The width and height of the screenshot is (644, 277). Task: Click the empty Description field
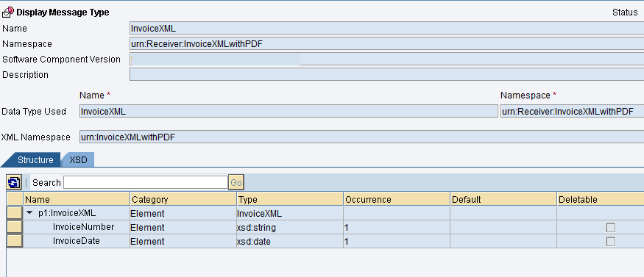point(386,75)
